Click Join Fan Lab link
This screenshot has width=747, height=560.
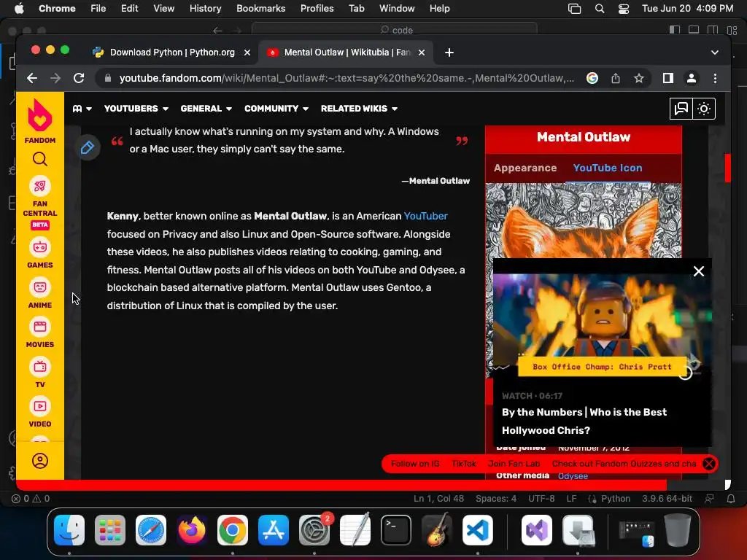tap(514, 463)
